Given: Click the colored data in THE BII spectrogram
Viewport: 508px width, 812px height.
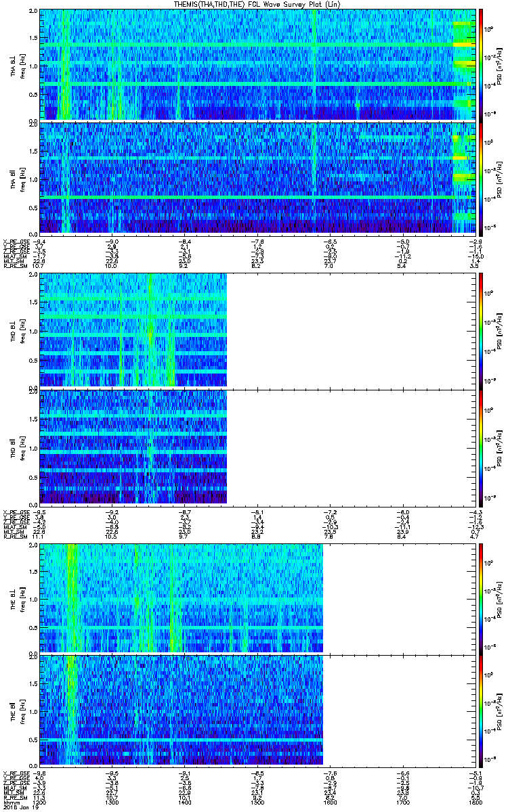Looking at the screenshot, I should click(x=182, y=710).
